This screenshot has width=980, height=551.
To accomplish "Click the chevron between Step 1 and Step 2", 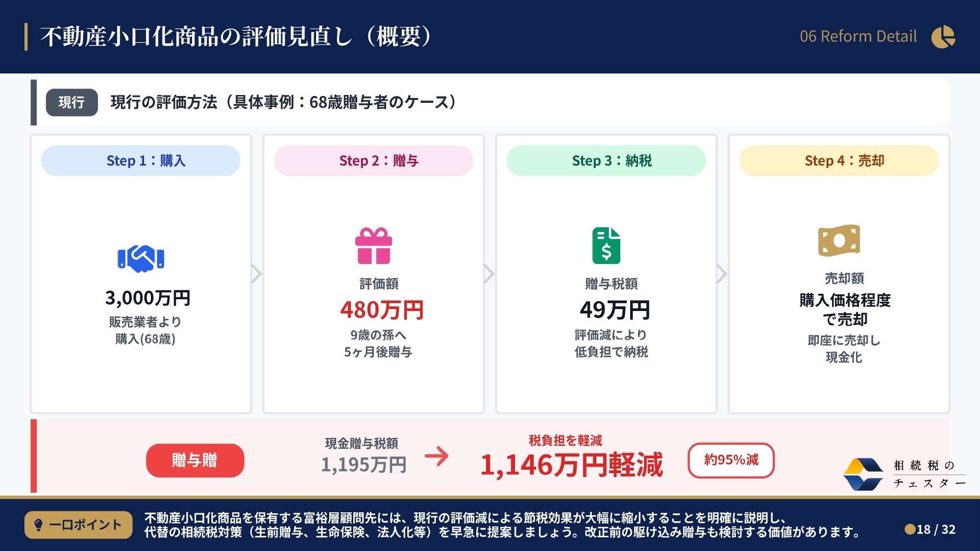I will tap(256, 274).
